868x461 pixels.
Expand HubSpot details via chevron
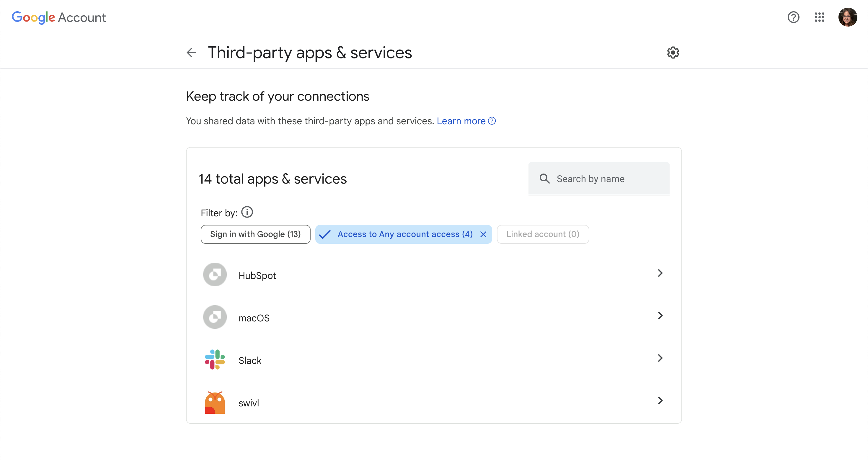pyautogui.click(x=660, y=273)
